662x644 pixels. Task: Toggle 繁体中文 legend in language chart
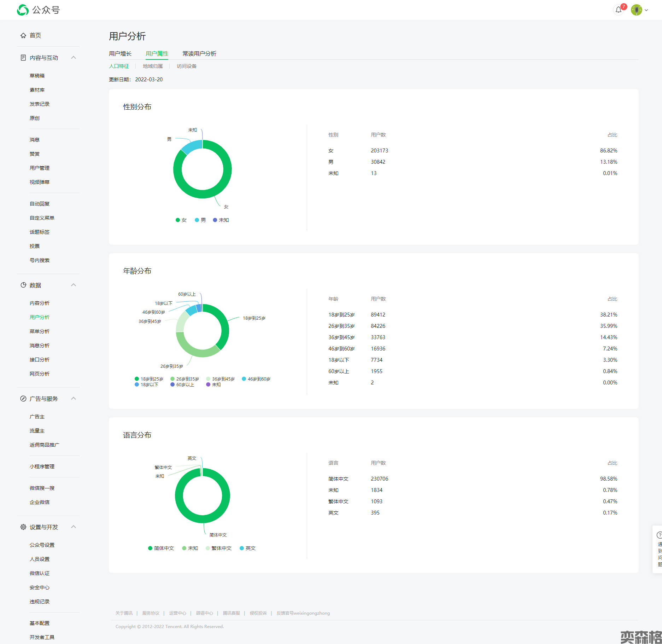pyautogui.click(x=218, y=548)
